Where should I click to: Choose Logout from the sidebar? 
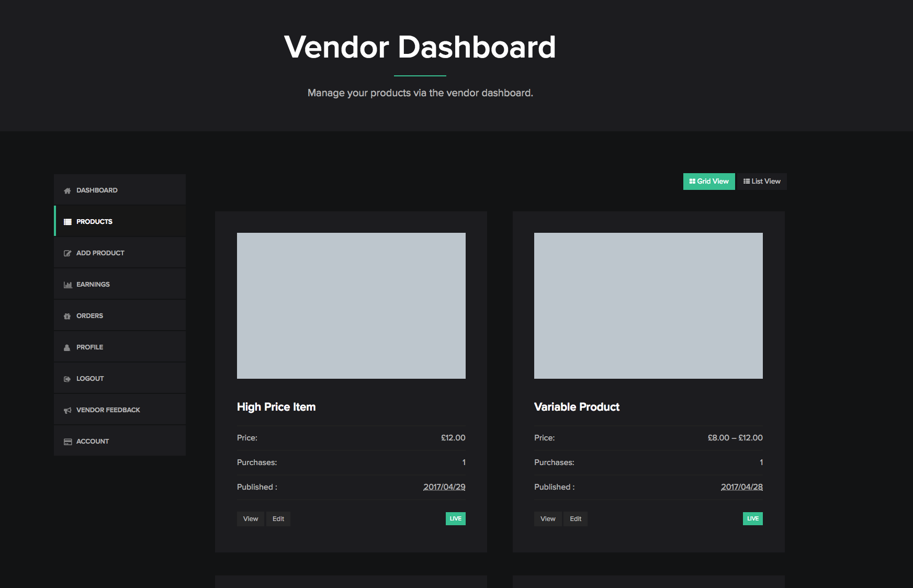pos(120,378)
